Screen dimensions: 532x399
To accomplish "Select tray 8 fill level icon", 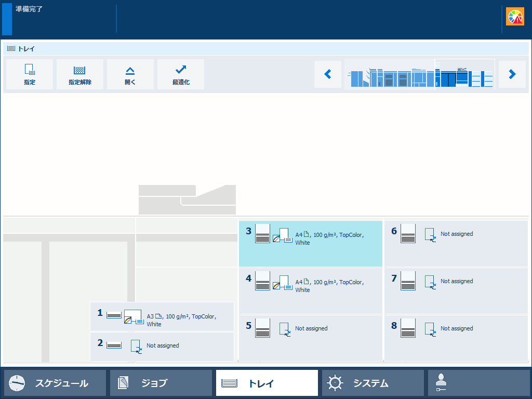I will click(408, 328).
